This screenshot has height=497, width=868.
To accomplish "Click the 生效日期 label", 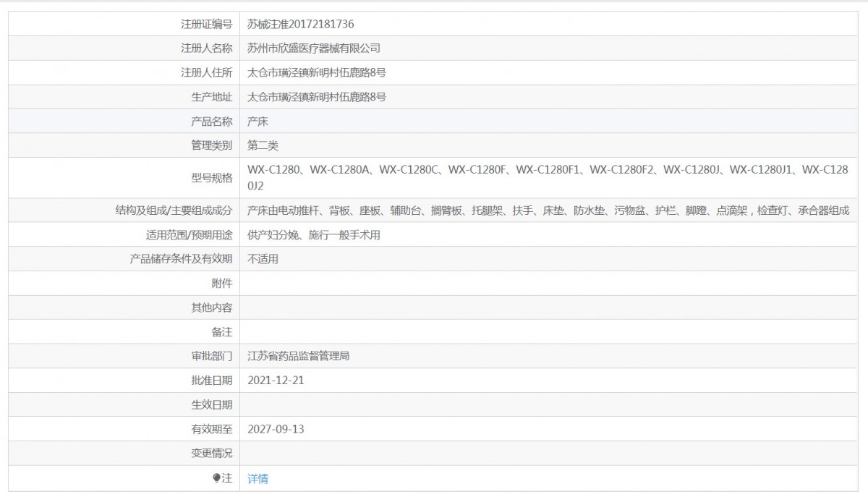I will coord(211,404).
